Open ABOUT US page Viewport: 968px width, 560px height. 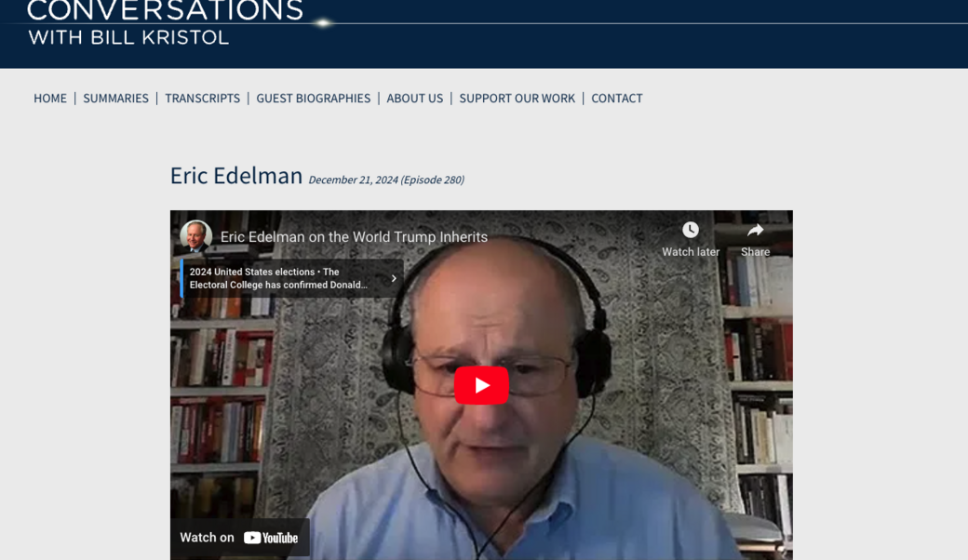[414, 98]
